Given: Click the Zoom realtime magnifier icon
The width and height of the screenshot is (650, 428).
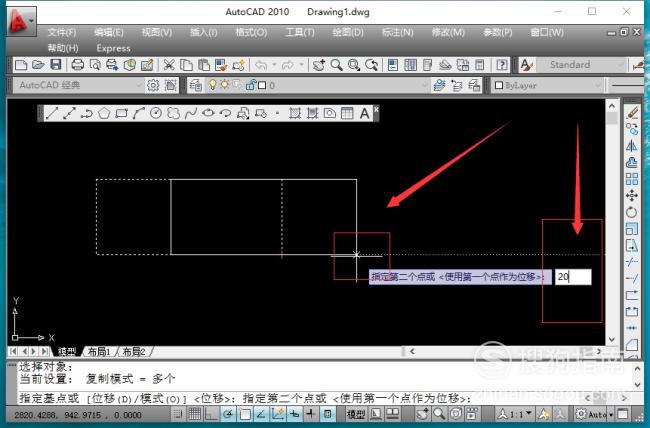Looking at the screenshot, I should (x=336, y=65).
